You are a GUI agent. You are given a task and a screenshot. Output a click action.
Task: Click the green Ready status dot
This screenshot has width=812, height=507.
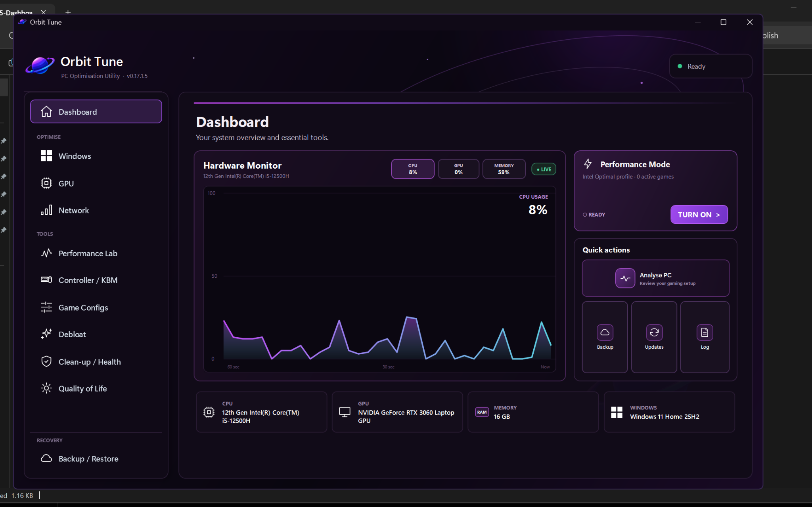(x=680, y=66)
